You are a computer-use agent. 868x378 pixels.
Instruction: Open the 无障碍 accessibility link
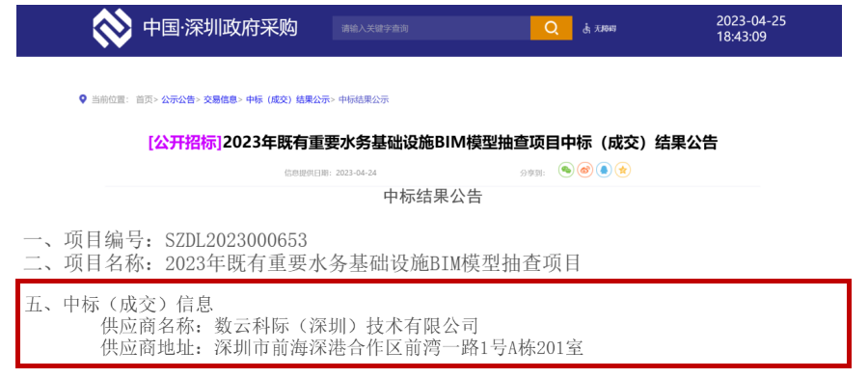[605, 29]
